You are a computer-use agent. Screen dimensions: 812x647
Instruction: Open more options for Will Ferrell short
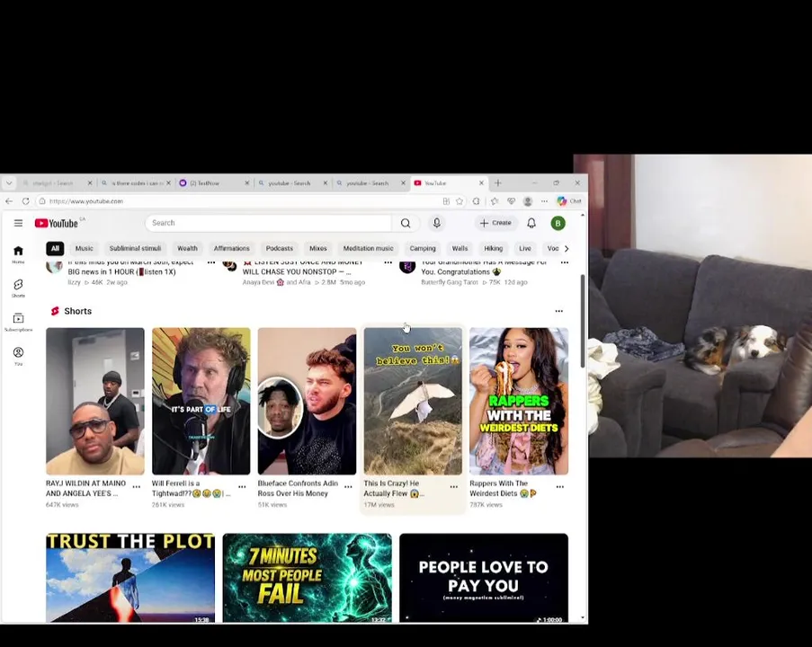pyautogui.click(x=242, y=487)
